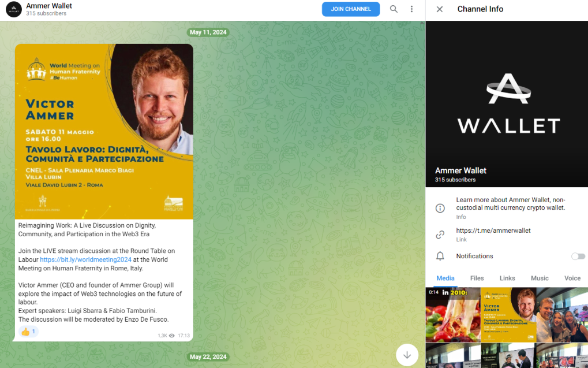This screenshot has height=368, width=588.
Task: Click the chain link icon beside channel URL
Action: [440, 235]
